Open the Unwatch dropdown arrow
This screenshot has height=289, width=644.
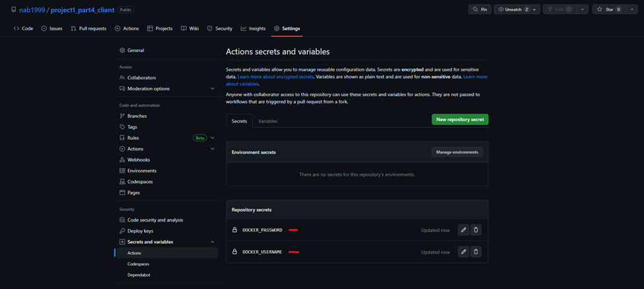pos(534,9)
